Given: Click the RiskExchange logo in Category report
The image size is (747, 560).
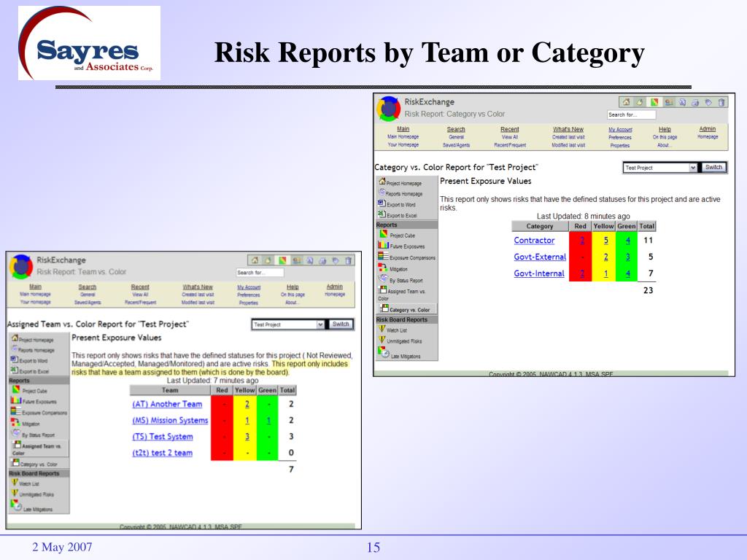Looking at the screenshot, I should click(x=388, y=109).
